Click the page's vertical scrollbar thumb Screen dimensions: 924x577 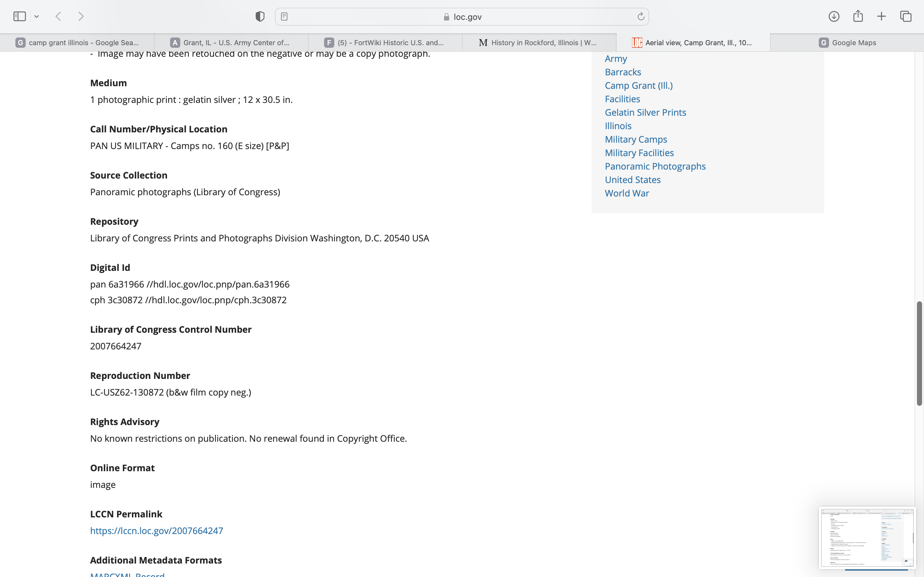coord(919,353)
